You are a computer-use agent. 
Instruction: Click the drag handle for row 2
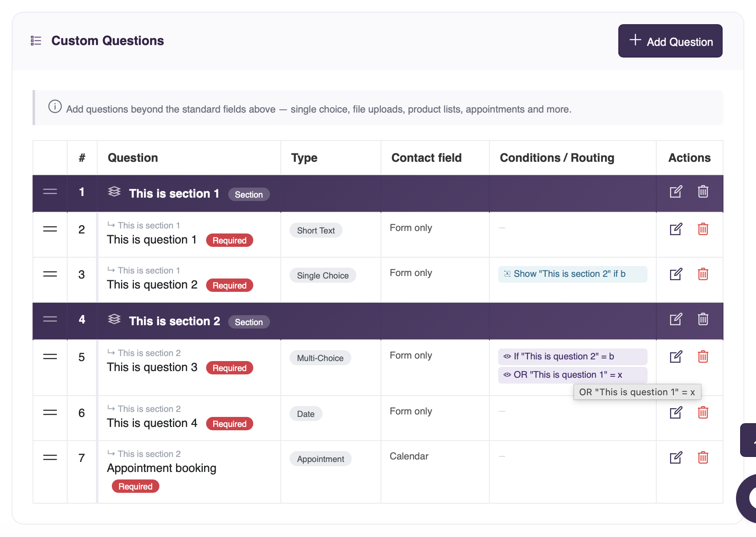[50, 229]
